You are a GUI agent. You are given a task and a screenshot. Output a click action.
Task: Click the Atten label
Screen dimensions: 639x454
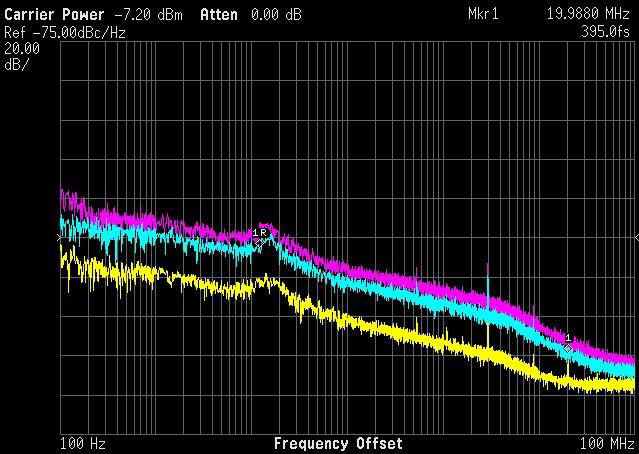pos(219,15)
